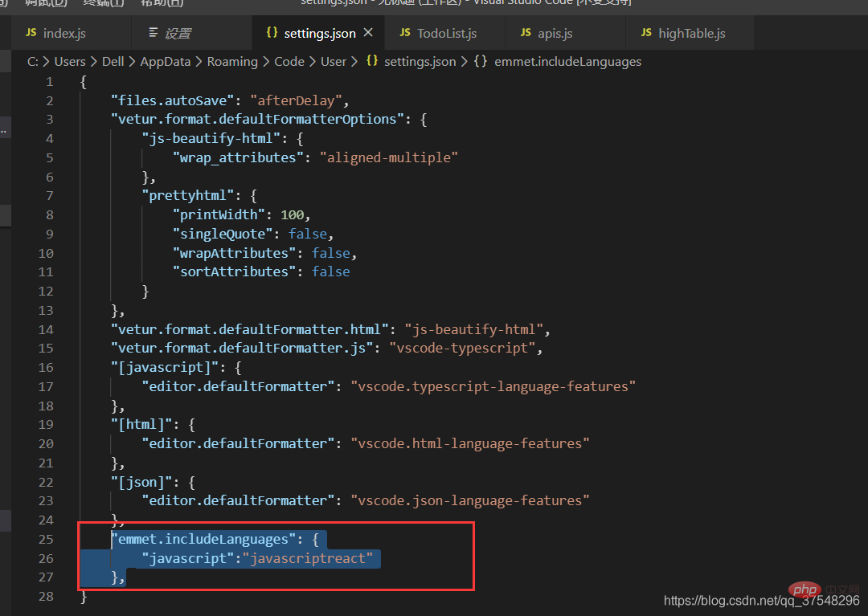This screenshot has height=616, width=868.
Task: Click the "files.autoSave" key
Action: 173,100
